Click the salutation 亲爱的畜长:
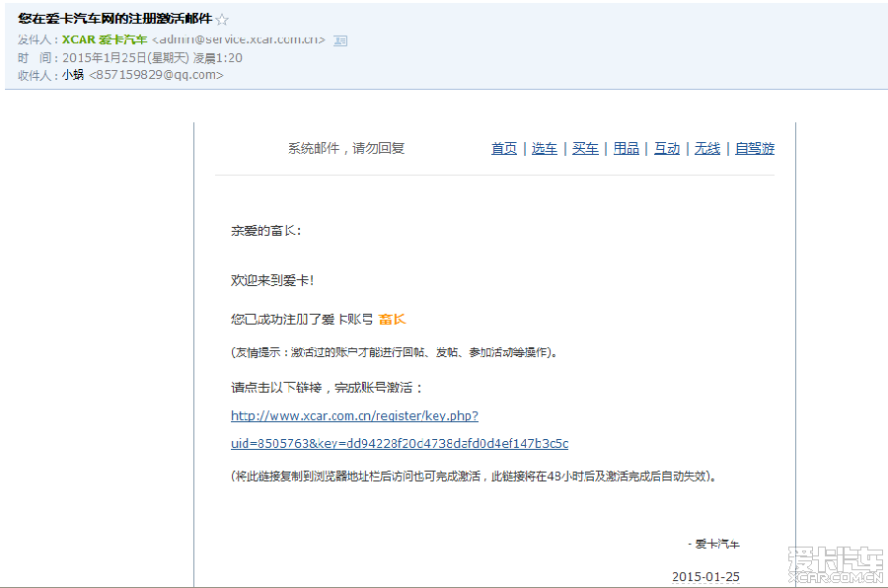 pos(265,231)
